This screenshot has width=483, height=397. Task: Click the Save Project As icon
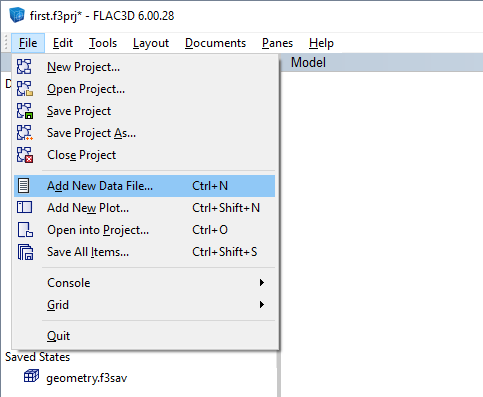point(24,133)
